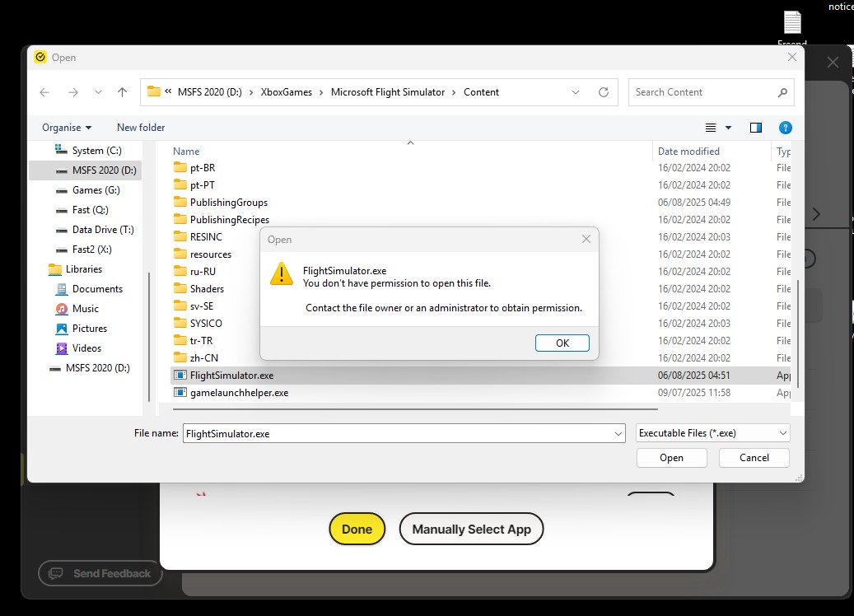Click the Back arrow in file dialog

44,92
